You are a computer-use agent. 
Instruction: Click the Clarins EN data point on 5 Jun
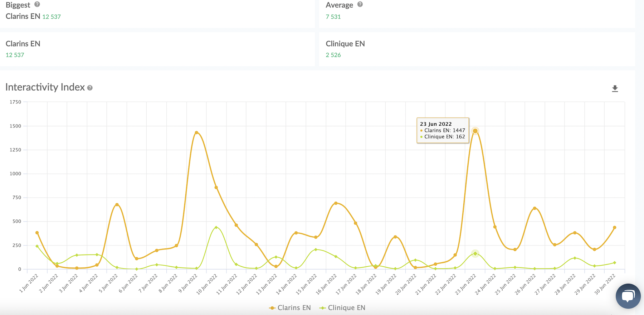pyautogui.click(x=117, y=204)
